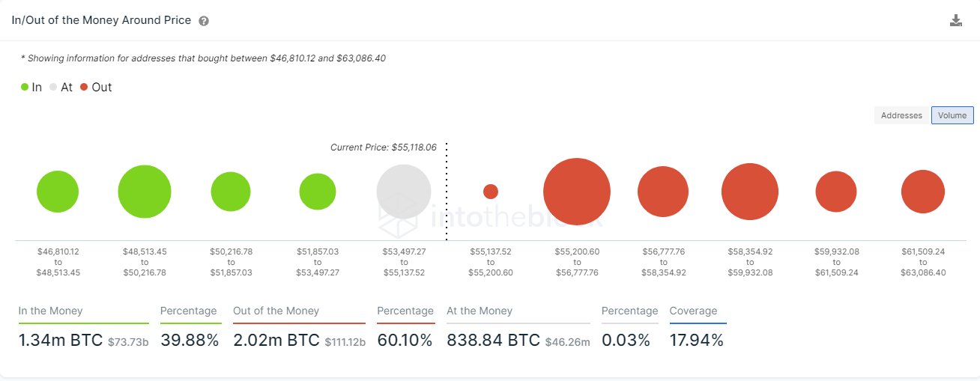The height and width of the screenshot is (381, 980).
Task: Select the red bubble at $58,354.92 range
Action: click(750, 192)
